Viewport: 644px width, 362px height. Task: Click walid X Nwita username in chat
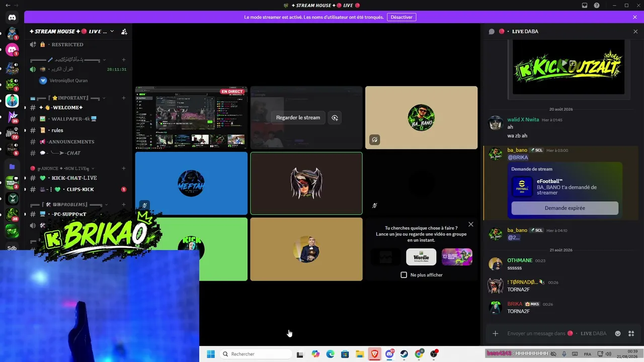point(523,120)
